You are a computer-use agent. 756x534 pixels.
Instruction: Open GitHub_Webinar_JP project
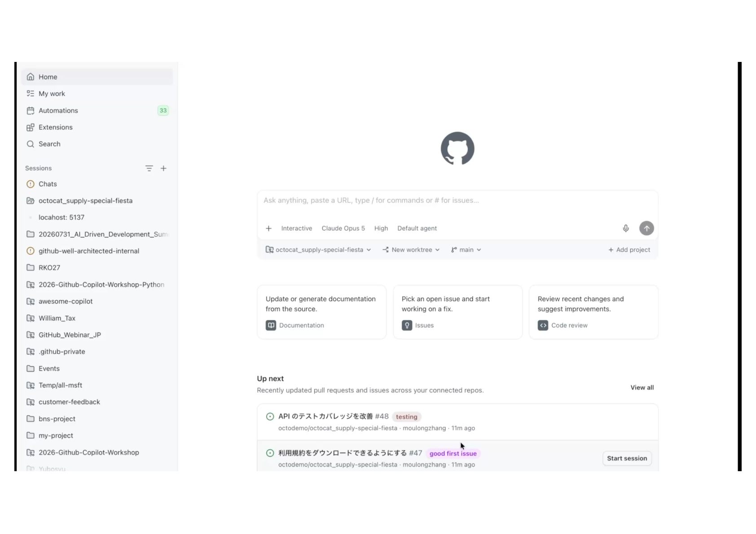pos(97,335)
